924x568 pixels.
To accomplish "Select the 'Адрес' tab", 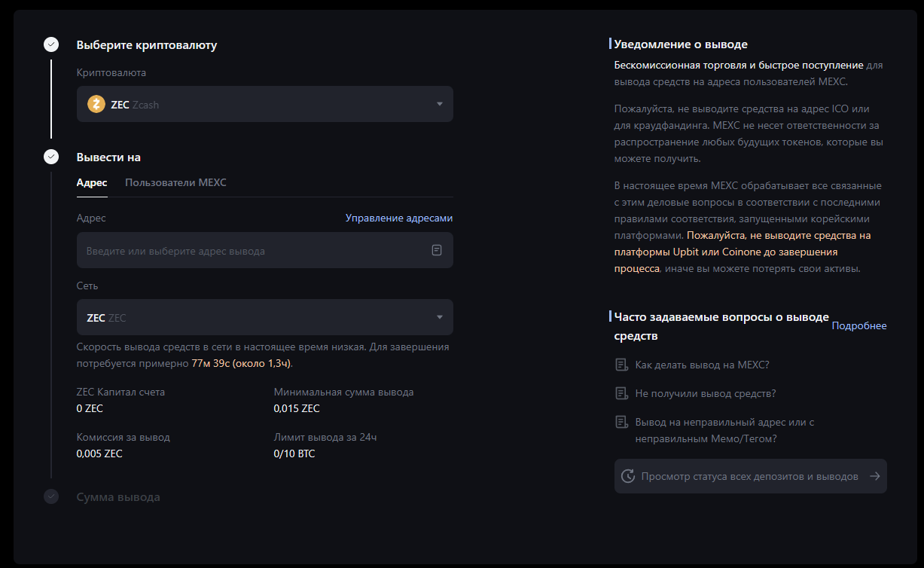I will click(x=92, y=183).
